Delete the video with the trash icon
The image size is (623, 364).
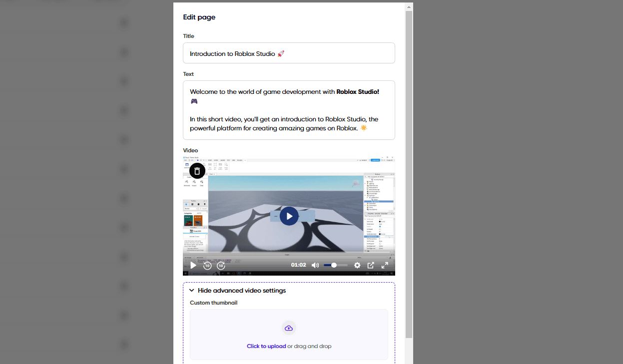click(197, 171)
